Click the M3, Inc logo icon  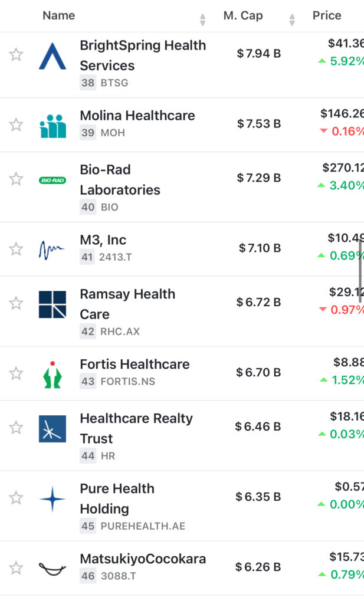[53, 250]
